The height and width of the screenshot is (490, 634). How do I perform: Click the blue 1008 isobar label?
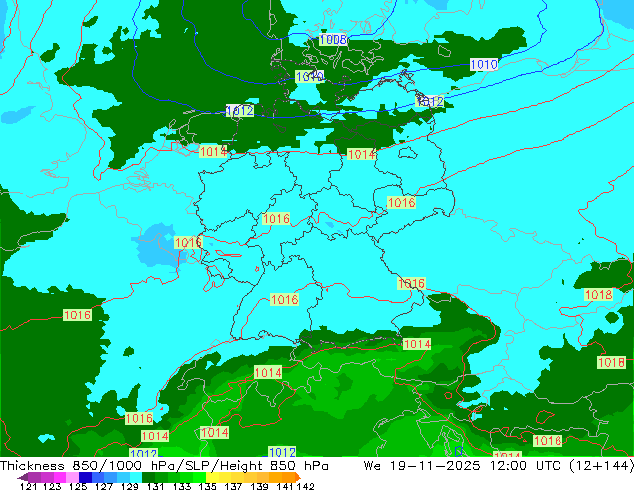click(333, 39)
